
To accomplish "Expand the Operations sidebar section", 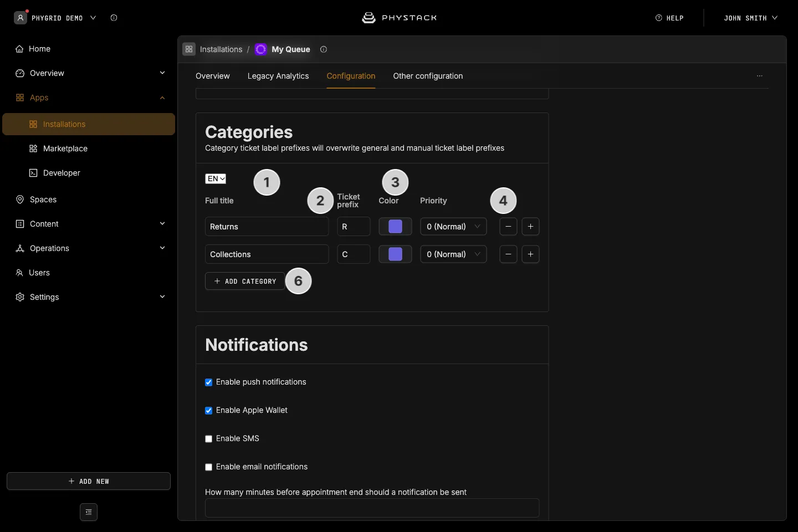I will pyautogui.click(x=89, y=248).
